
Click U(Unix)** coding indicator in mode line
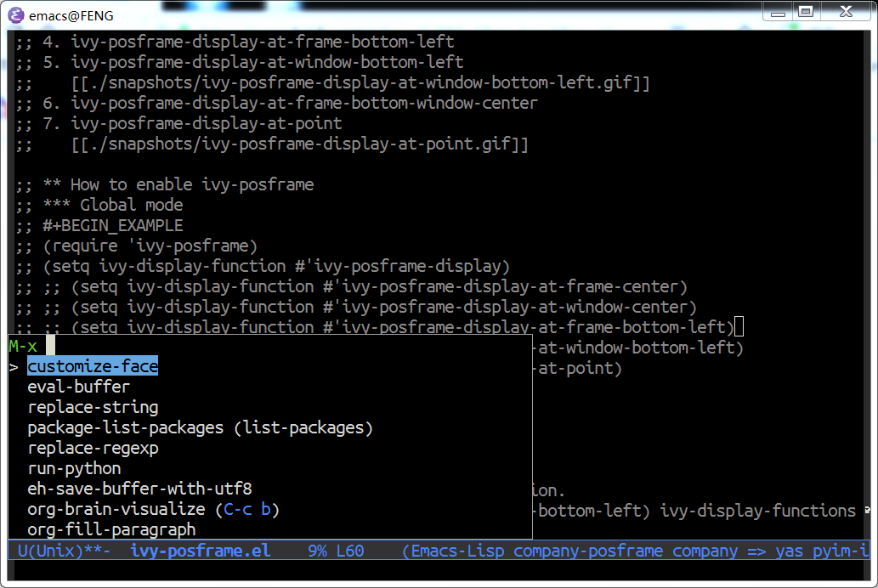click(63, 551)
